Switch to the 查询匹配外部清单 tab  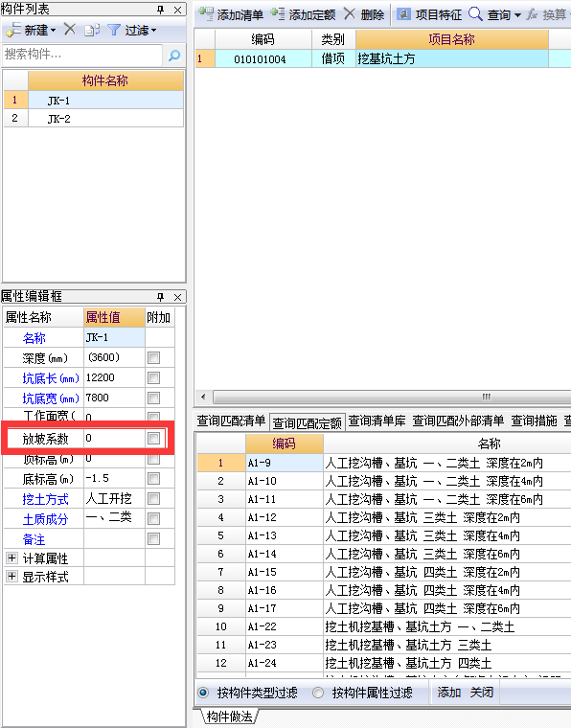pos(458,421)
